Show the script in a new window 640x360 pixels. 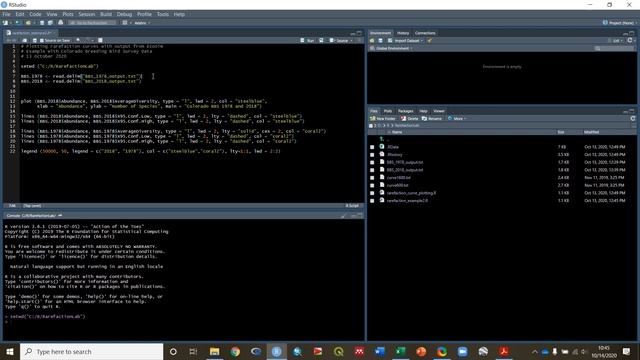click(x=25, y=40)
